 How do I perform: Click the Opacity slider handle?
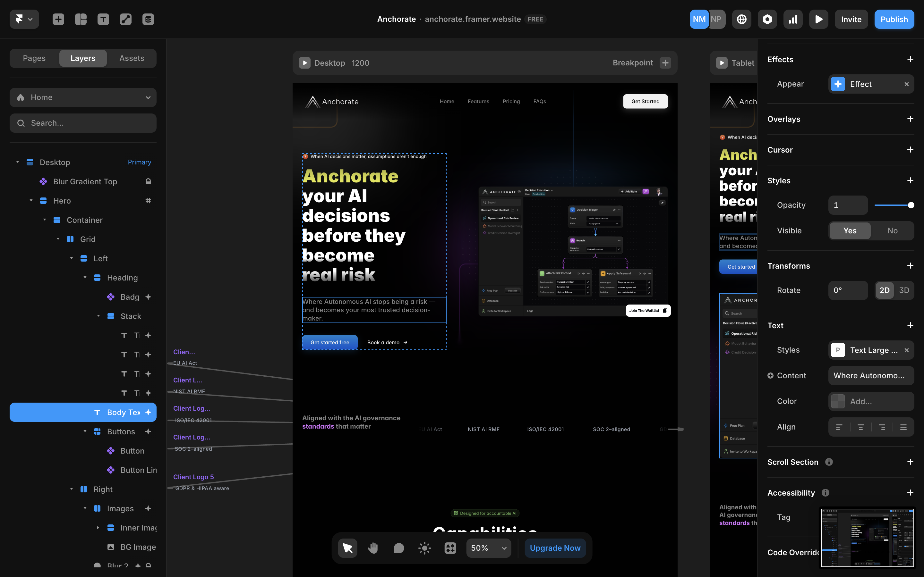tap(911, 205)
